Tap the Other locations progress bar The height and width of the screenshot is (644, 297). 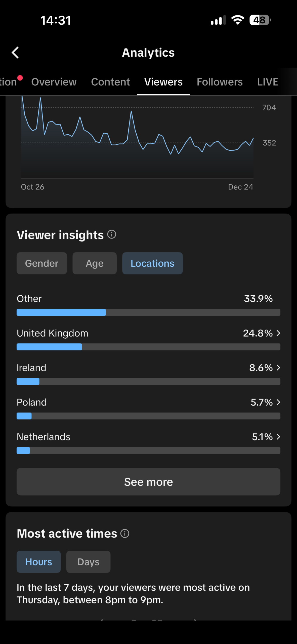tap(148, 312)
